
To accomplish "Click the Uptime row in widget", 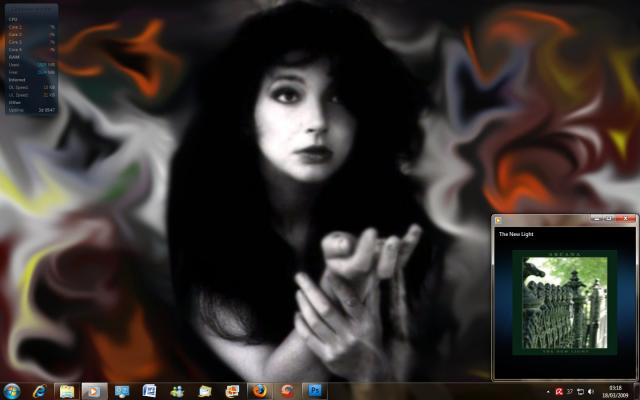I will 32,110.
